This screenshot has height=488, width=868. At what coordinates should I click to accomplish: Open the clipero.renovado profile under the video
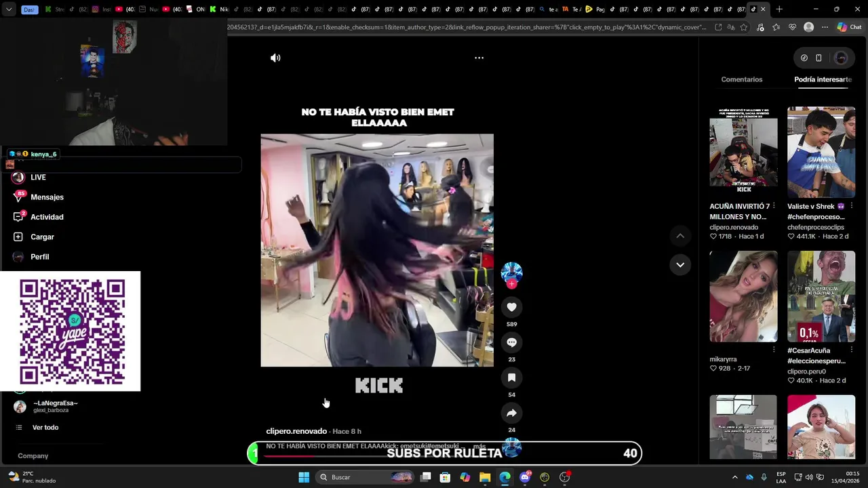click(x=296, y=431)
